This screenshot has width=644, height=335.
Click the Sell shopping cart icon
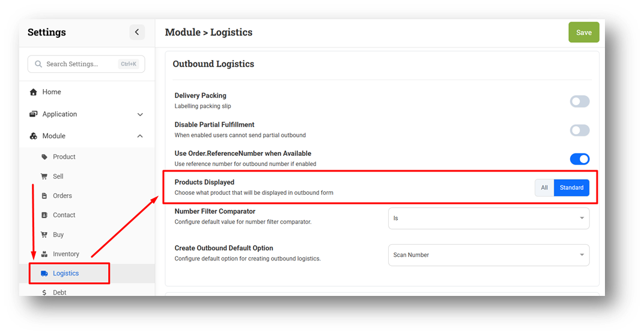pos(44,176)
